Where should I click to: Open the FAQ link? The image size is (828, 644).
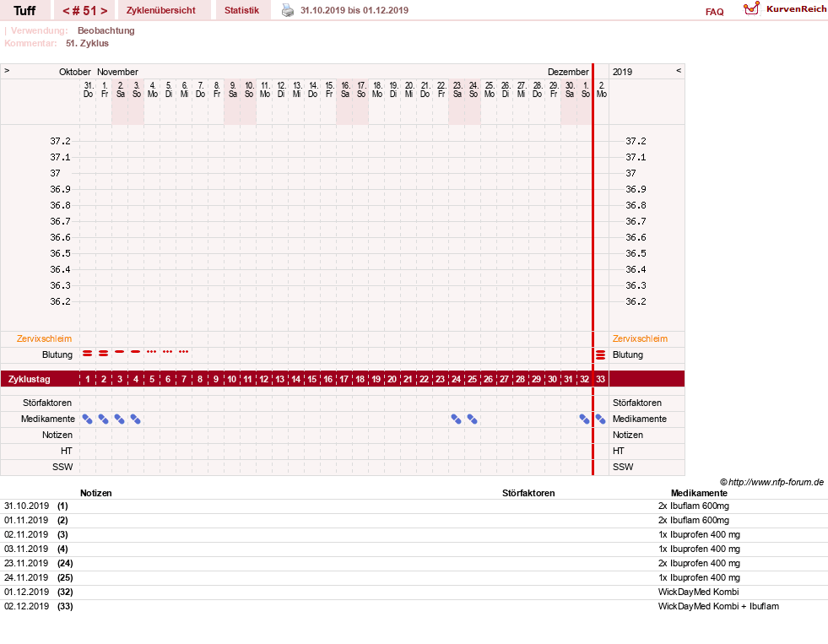pyautogui.click(x=714, y=12)
